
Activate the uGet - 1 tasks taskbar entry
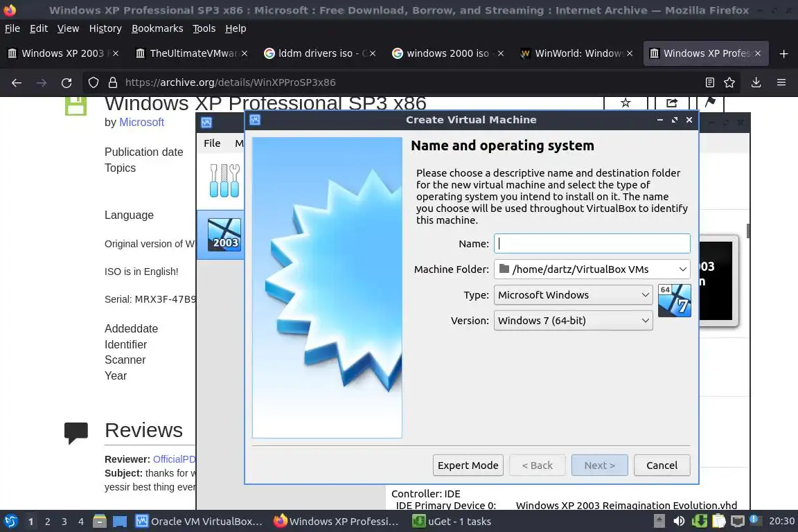pos(452,522)
